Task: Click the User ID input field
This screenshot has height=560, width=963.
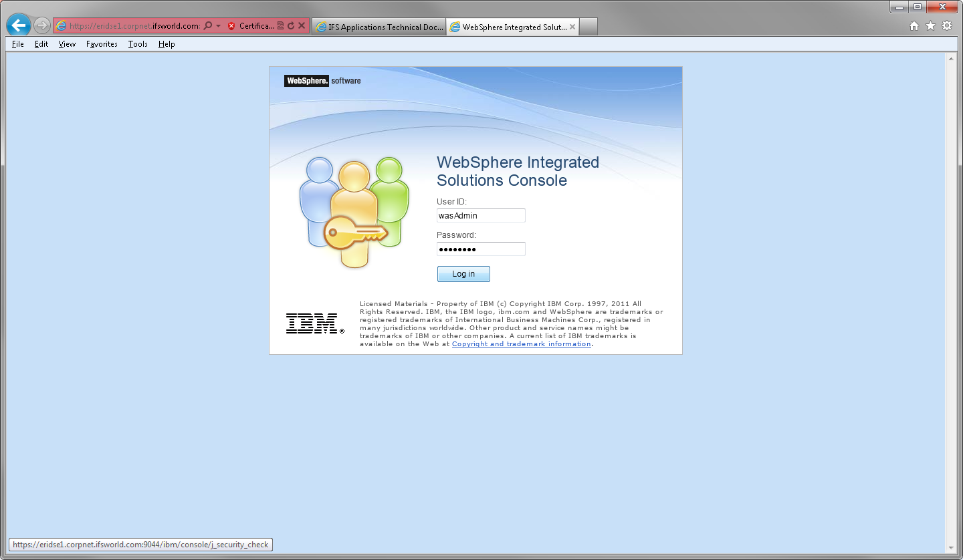Action: (x=481, y=215)
